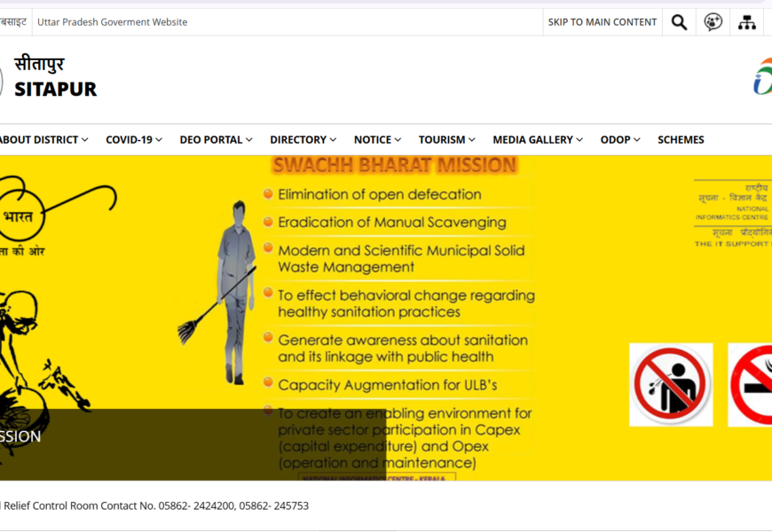Open the DEO Portal dropdown
Screen dimensions: 772x532
point(216,139)
